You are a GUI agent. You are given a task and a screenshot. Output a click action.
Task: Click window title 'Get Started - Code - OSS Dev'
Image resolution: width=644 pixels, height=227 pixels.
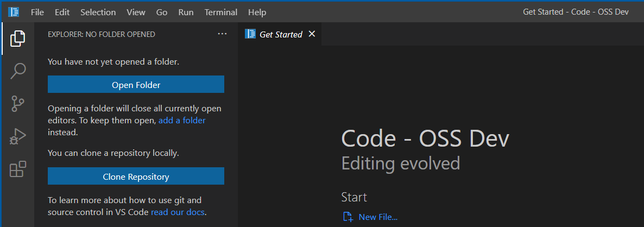tap(576, 12)
